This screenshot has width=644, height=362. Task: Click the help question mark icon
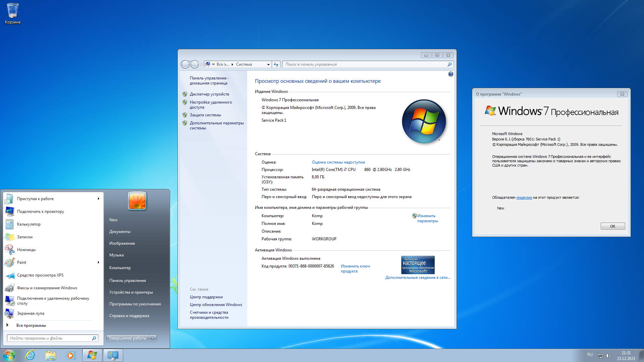(x=450, y=74)
